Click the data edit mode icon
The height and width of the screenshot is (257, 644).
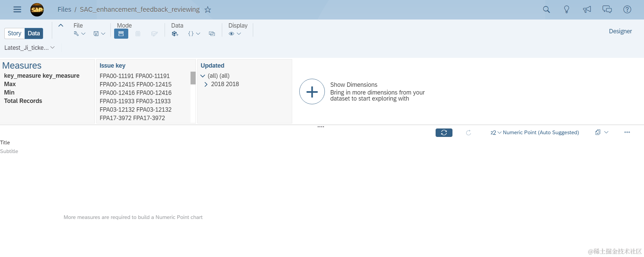click(x=154, y=34)
